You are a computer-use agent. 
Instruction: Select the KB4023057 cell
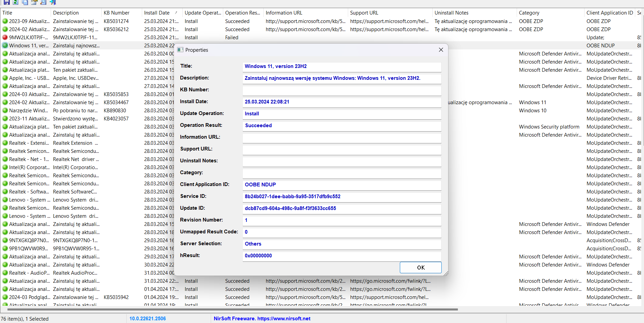coord(116,118)
